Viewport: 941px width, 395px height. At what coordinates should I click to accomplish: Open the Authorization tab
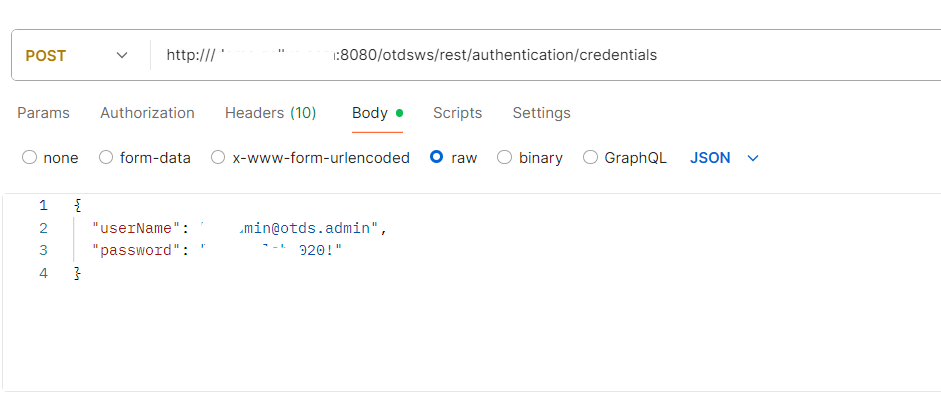tap(147, 113)
